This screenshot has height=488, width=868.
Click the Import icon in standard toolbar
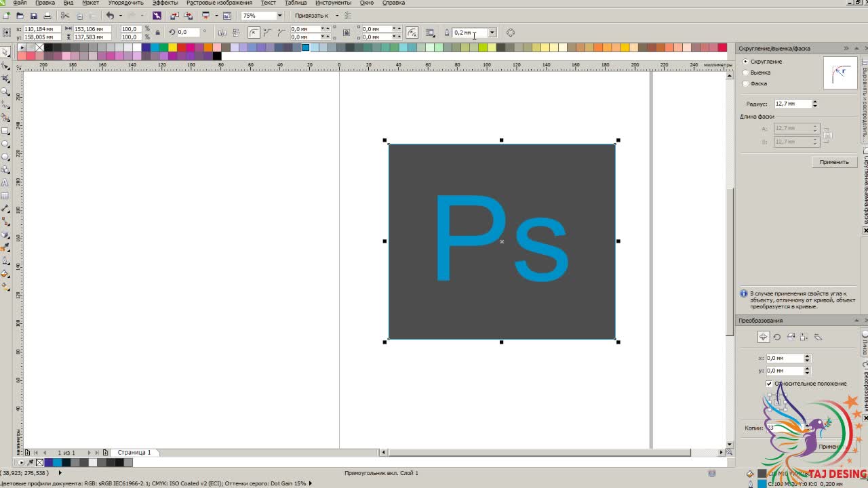pos(174,15)
